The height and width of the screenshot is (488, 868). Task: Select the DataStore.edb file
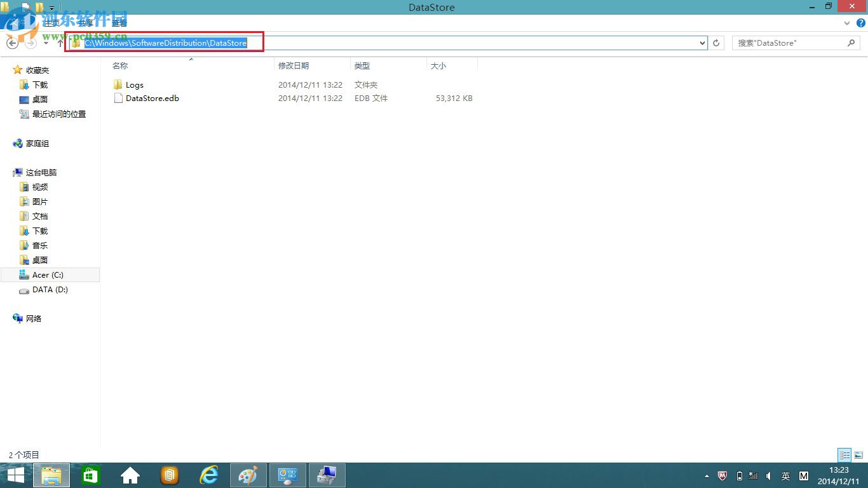pos(153,98)
